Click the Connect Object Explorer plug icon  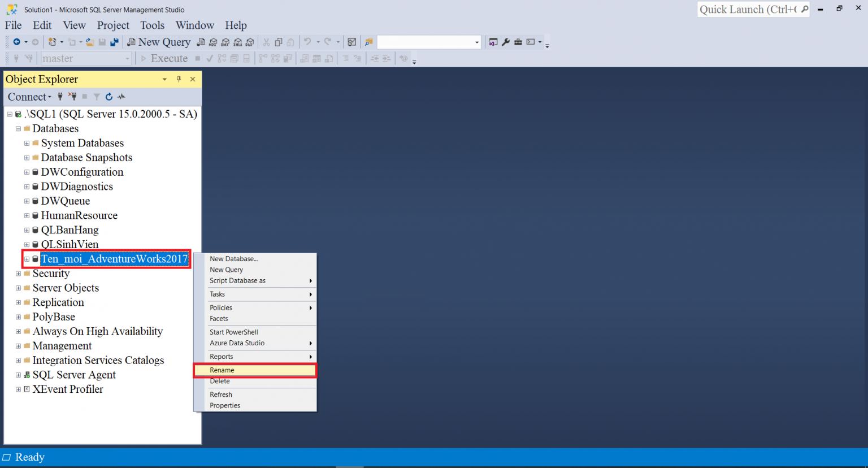click(60, 97)
